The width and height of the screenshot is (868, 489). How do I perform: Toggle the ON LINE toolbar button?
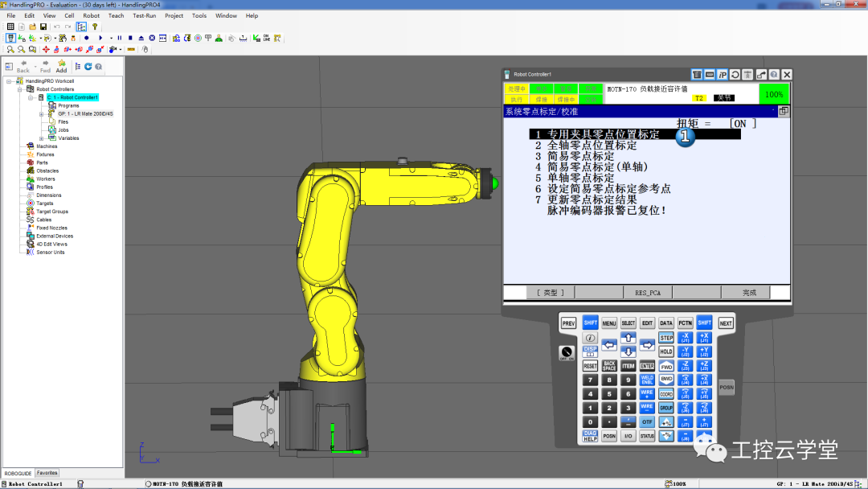click(267, 39)
